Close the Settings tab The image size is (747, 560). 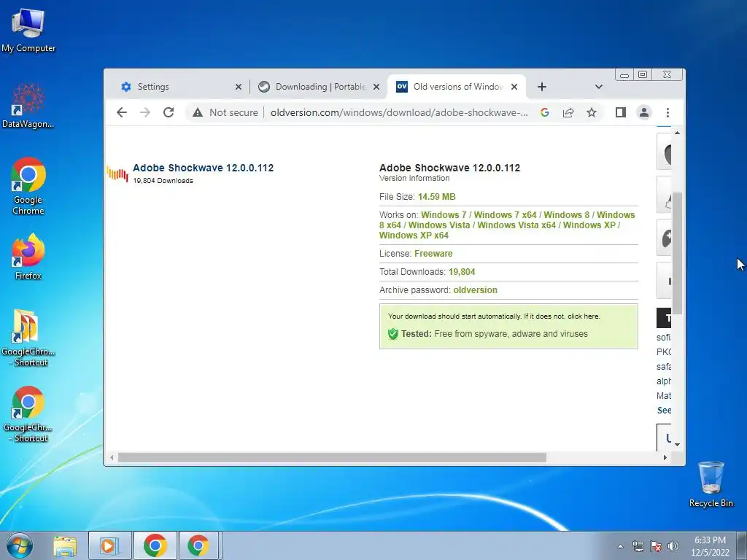(x=239, y=87)
